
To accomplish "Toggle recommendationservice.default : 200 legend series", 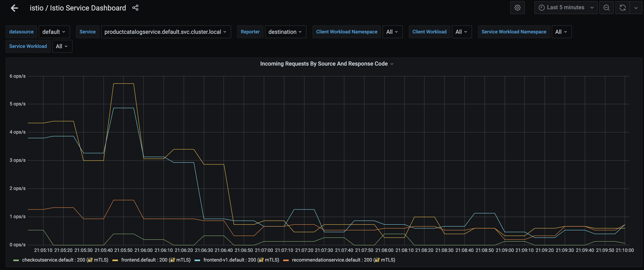I will [x=344, y=260].
